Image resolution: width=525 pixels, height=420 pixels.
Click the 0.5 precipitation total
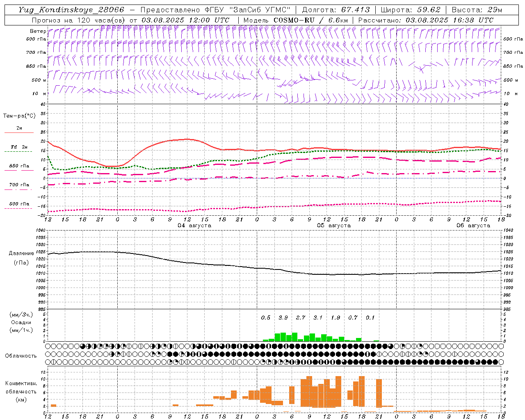click(266, 317)
